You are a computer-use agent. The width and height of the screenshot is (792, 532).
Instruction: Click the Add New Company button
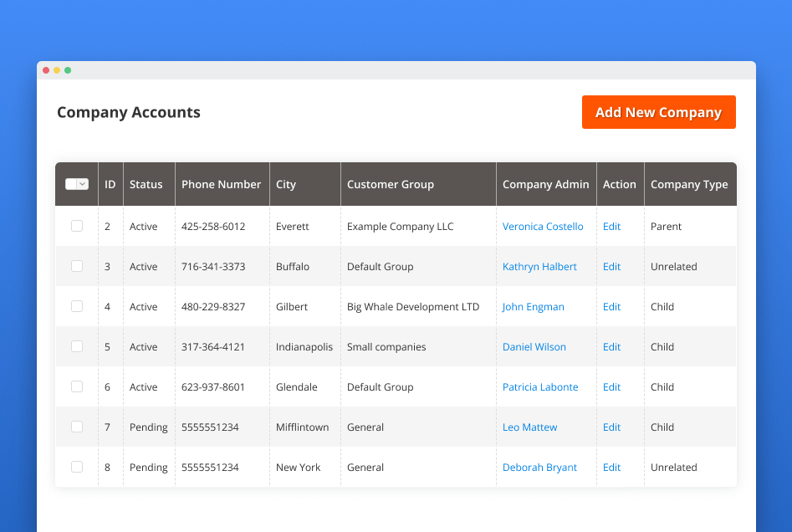658,111
